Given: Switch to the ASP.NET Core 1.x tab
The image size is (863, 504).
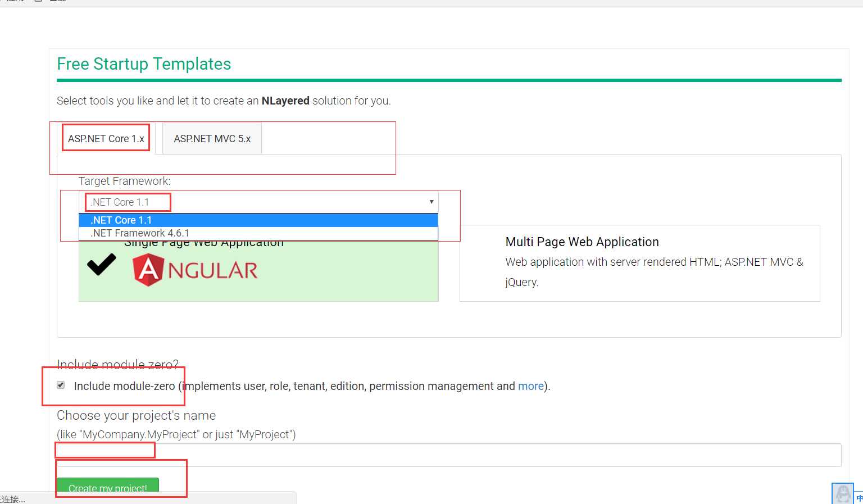Looking at the screenshot, I should tap(106, 139).
